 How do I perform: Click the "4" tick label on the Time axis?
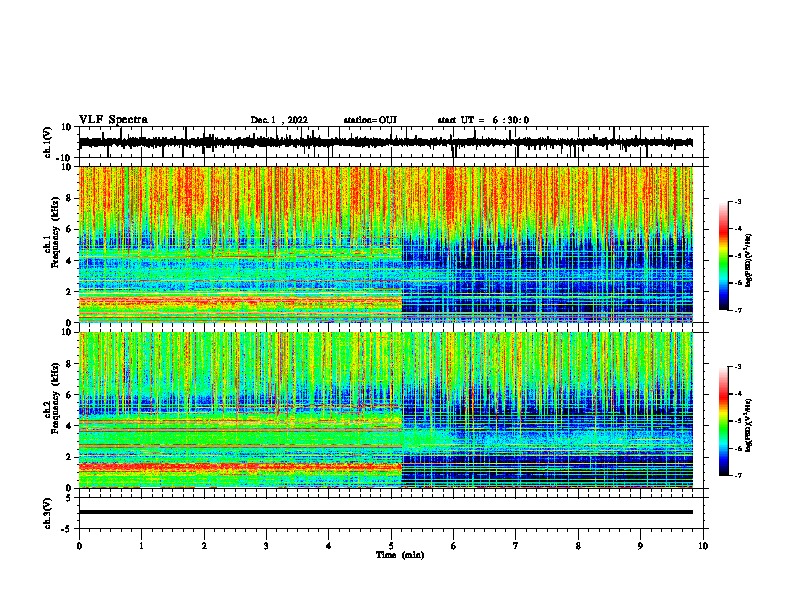[329, 546]
